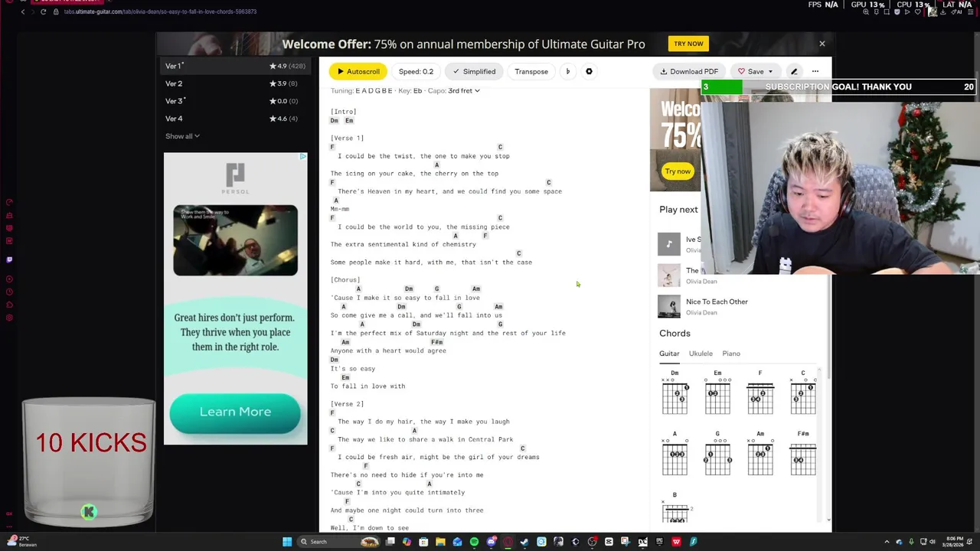Click Learn More on the Persol ad
This screenshot has height=551, width=980.
pos(235,412)
